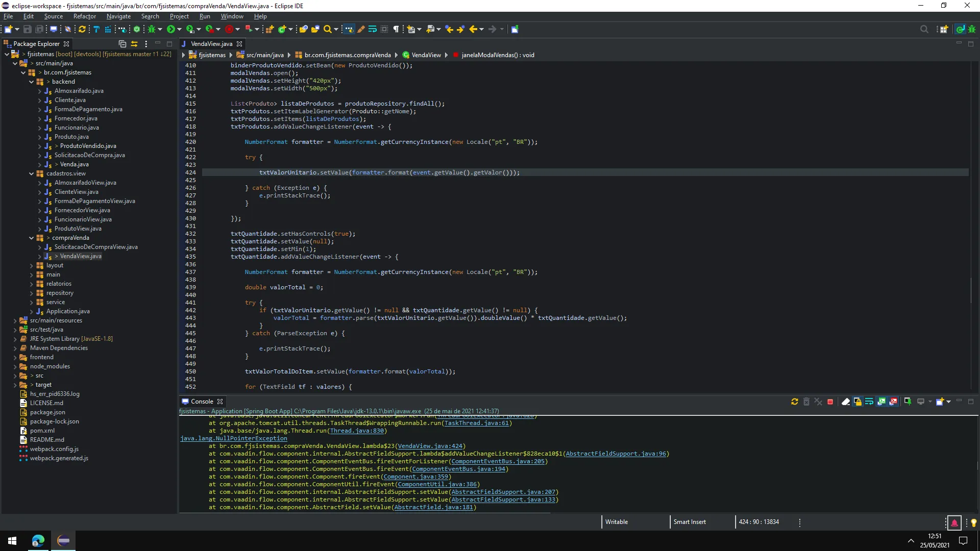Image resolution: width=980 pixels, height=551 pixels.
Task: Select pom.xml in Package Explorer
Action: [42, 431]
